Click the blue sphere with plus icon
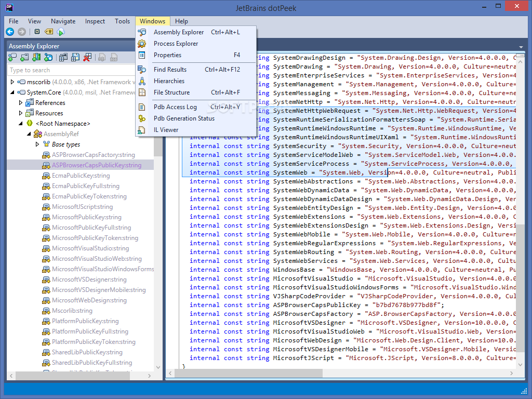This screenshot has width=532, height=399. pos(48,57)
